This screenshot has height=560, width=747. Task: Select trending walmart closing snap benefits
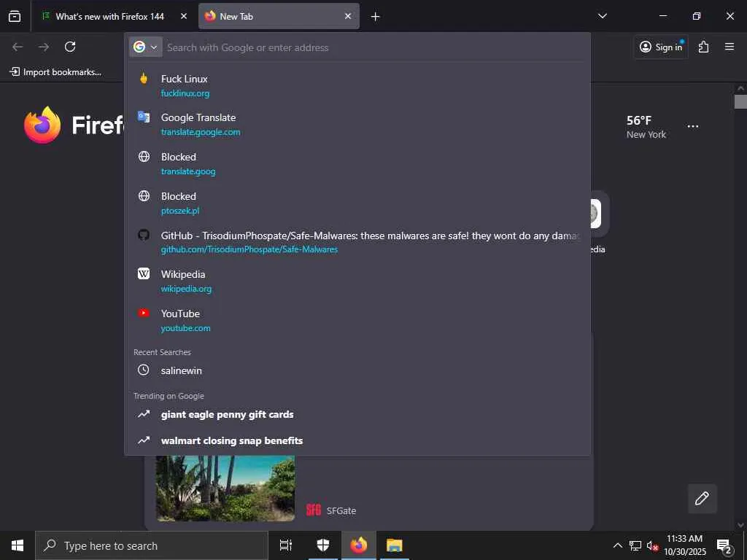[x=232, y=441]
